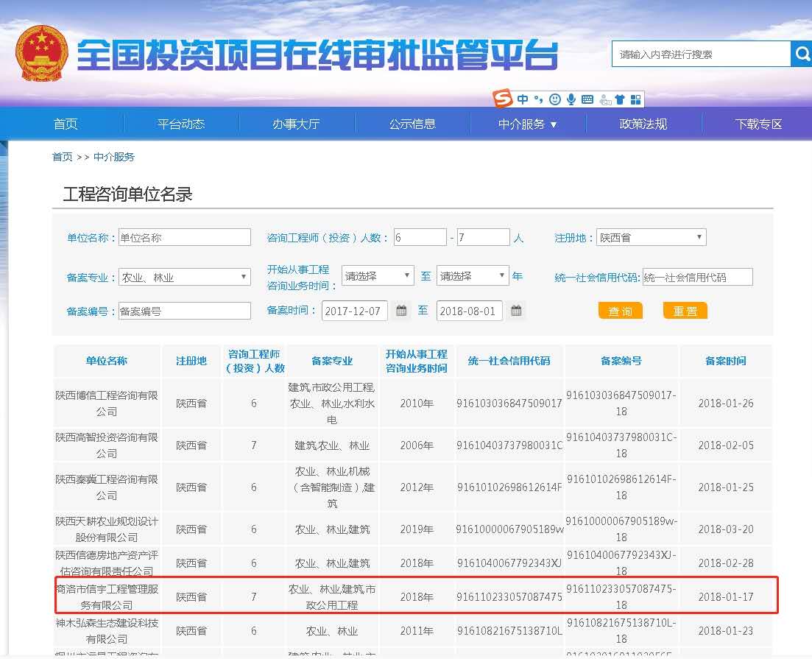Activate voice input microphone on the IME toolbar

click(x=571, y=98)
